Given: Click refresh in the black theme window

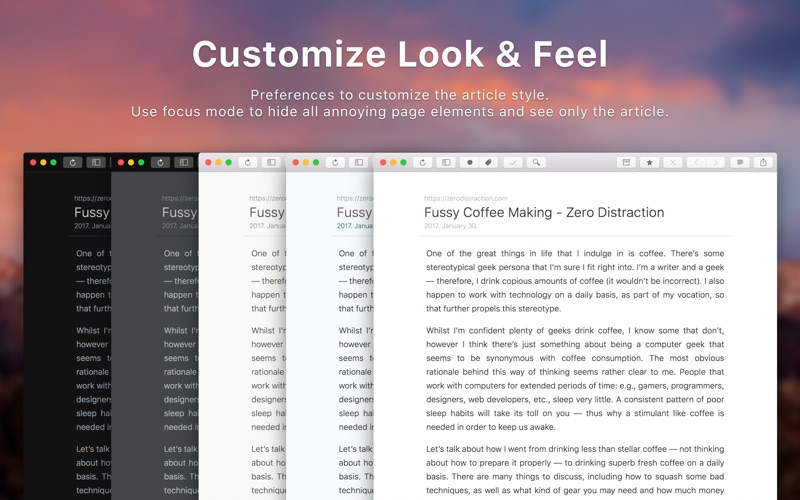Looking at the screenshot, I should (72, 162).
